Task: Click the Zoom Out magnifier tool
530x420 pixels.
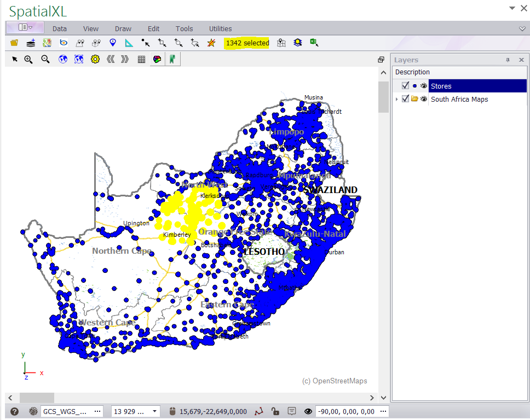Action: click(x=45, y=59)
